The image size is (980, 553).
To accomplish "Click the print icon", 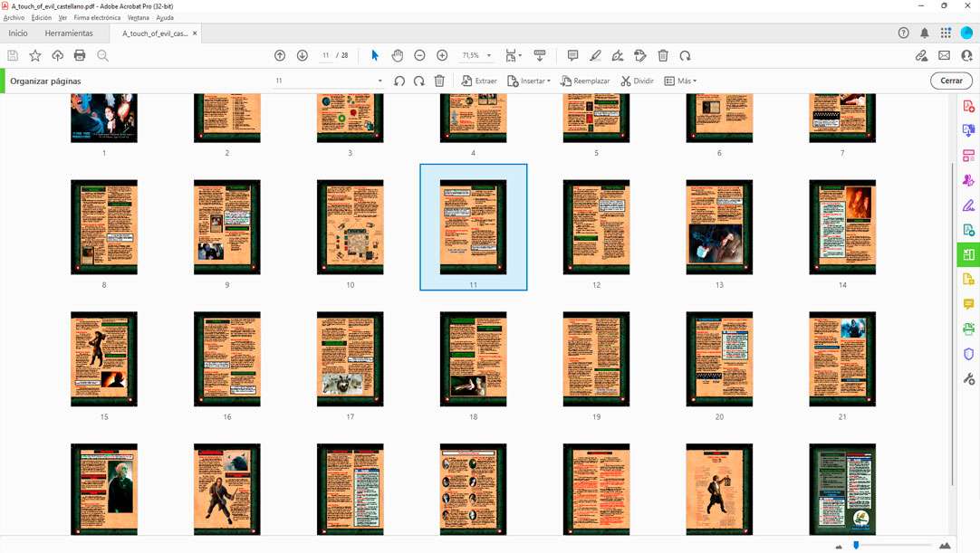I will 80,56.
